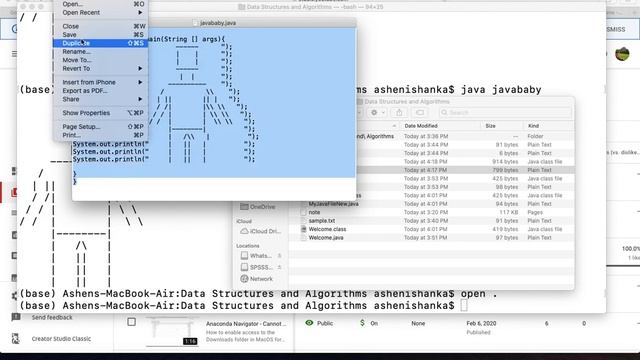640x360 pixels.
Task: Open Send feedback in YouTube Studio sidebar
Action: (x=52, y=317)
